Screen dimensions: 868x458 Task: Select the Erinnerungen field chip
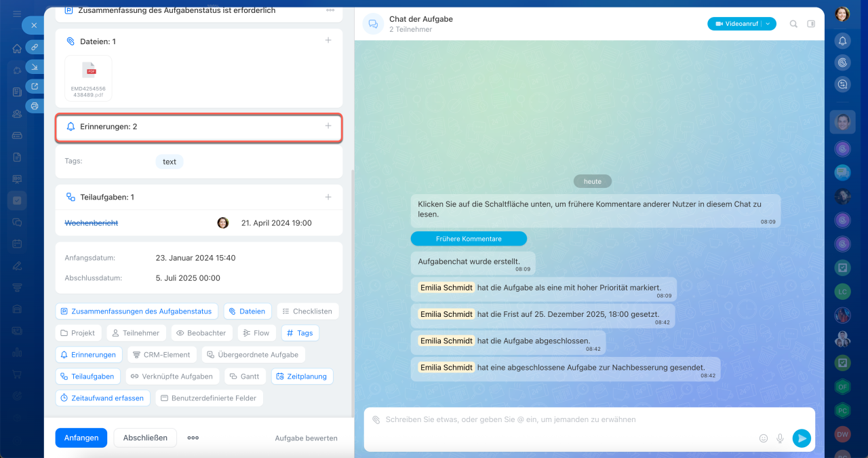(x=88, y=355)
